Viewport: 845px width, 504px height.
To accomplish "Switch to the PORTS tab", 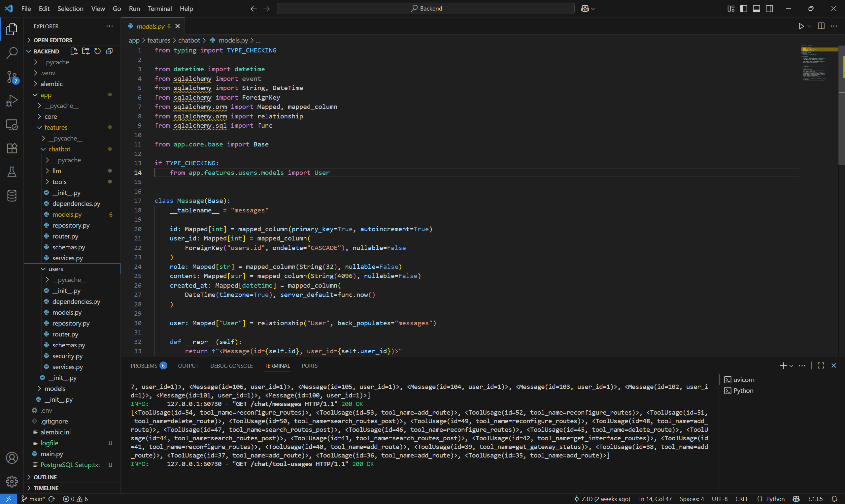I will [x=310, y=366].
